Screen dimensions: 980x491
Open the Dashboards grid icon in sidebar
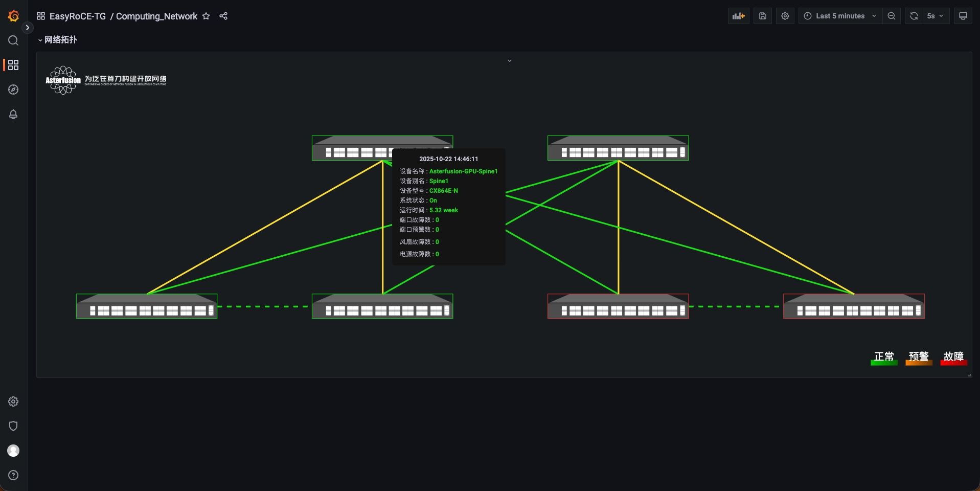(x=13, y=65)
